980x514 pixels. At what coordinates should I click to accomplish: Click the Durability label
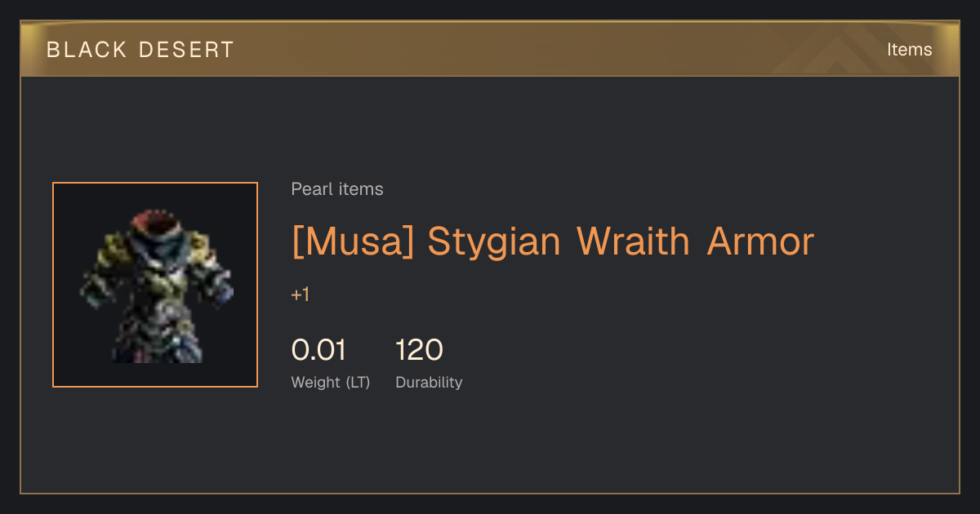coord(429,383)
